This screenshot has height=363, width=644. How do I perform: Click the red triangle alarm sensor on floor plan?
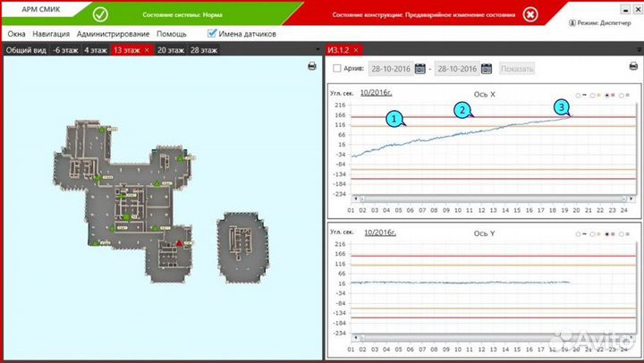pos(178,241)
